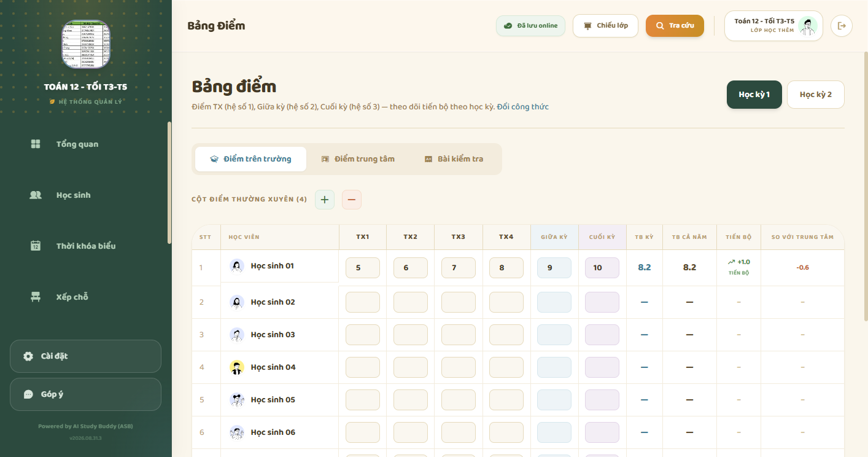The width and height of the screenshot is (868, 457).
Task: Click the logout icon in the header
Action: (842, 26)
